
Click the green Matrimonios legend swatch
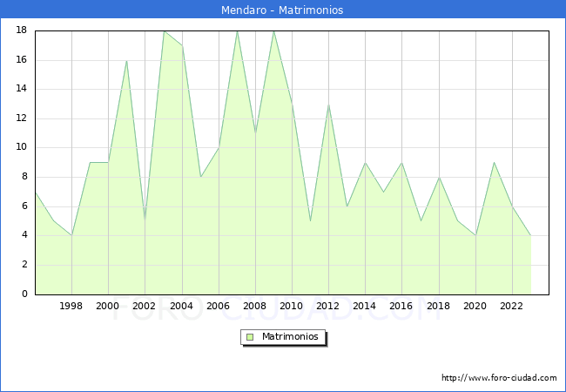[x=250, y=337]
